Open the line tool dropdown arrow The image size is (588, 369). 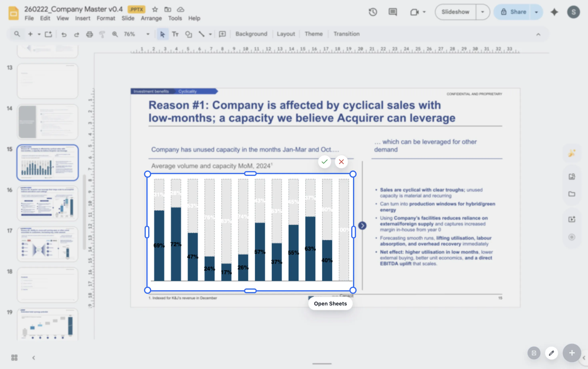[210, 34]
